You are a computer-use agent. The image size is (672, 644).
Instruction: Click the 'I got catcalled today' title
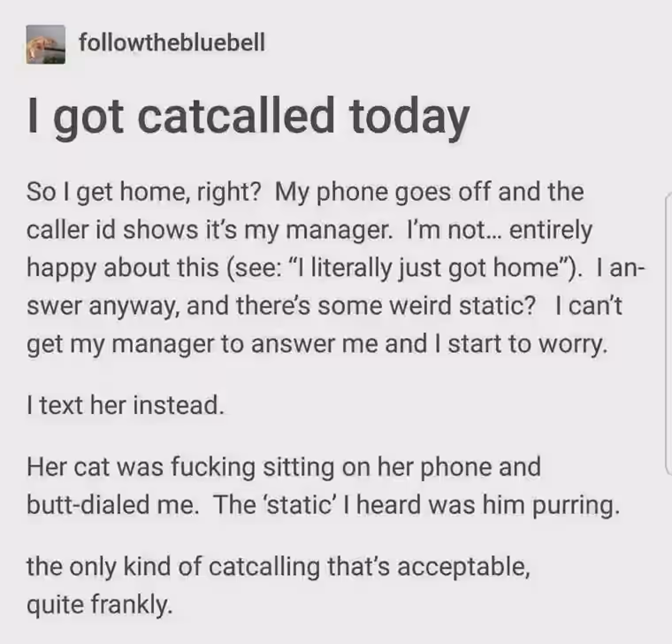point(248,117)
